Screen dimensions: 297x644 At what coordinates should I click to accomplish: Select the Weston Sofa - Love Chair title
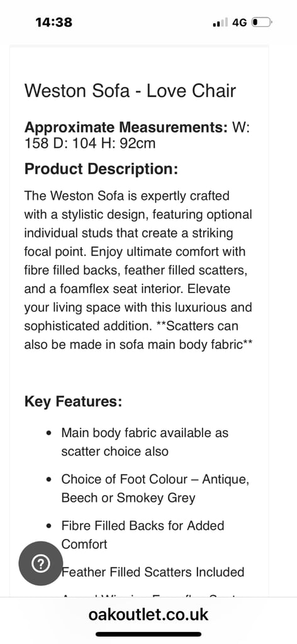[130, 91]
